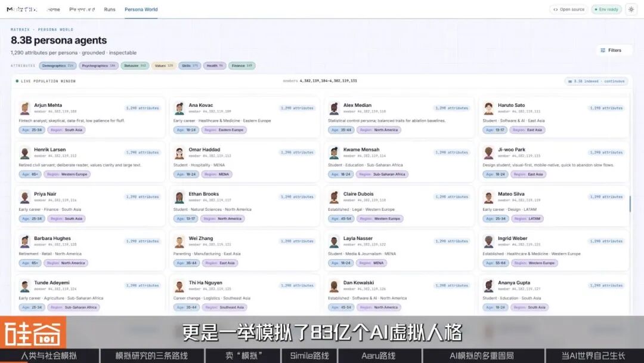The image size is (644, 363).
Task: Click Arjun Mehta's Region South Asia tag
Action: (67, 130)
